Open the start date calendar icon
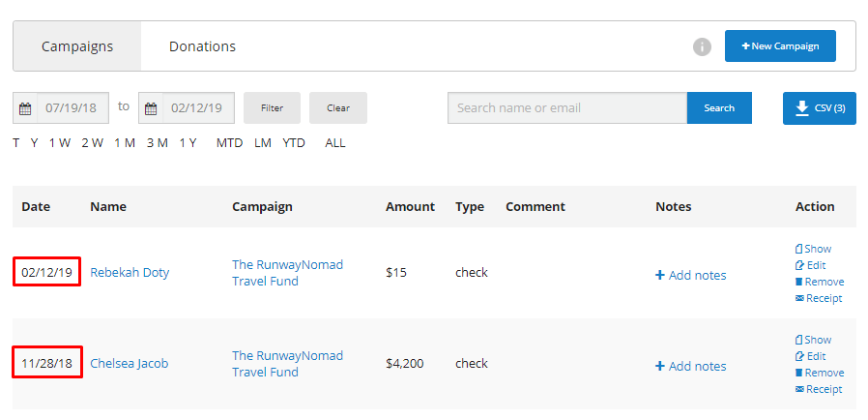The height and width of the screenshot is (420, 868). (25, 108)
